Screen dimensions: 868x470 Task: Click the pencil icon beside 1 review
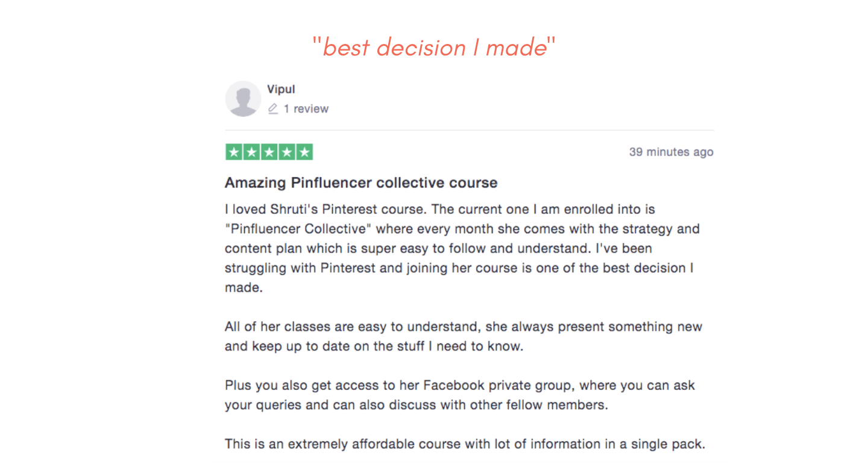(273, 109)
